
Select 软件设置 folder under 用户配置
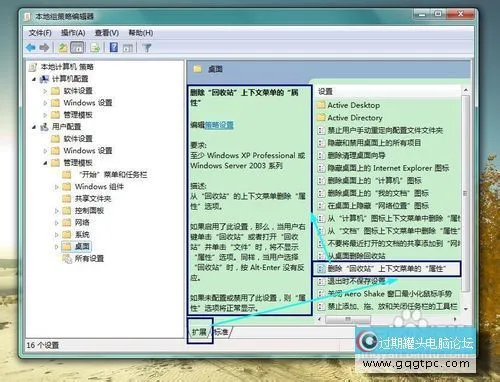[x=78, y=139]
